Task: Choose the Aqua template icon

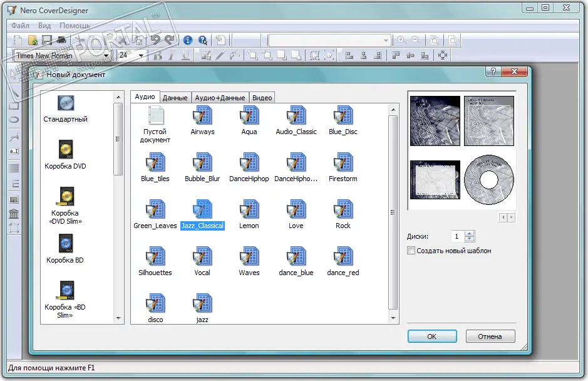Action: tap(249, 116)
